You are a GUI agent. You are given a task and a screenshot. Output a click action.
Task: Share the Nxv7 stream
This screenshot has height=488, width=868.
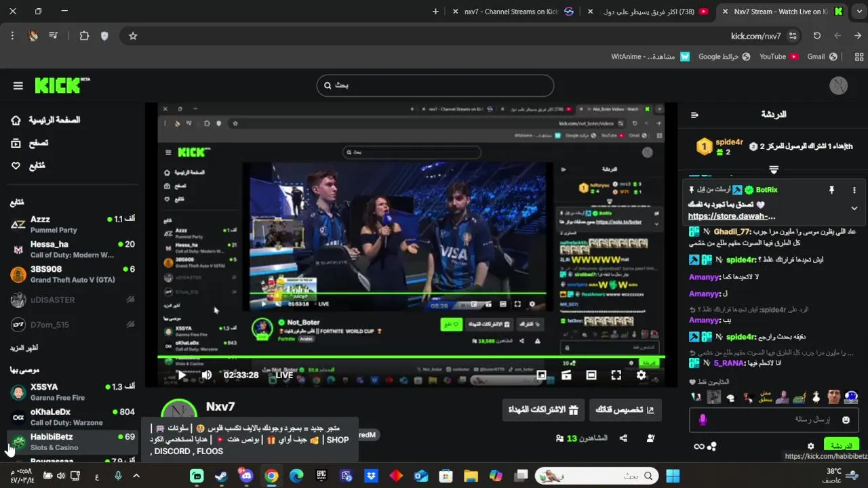[623, 439]
